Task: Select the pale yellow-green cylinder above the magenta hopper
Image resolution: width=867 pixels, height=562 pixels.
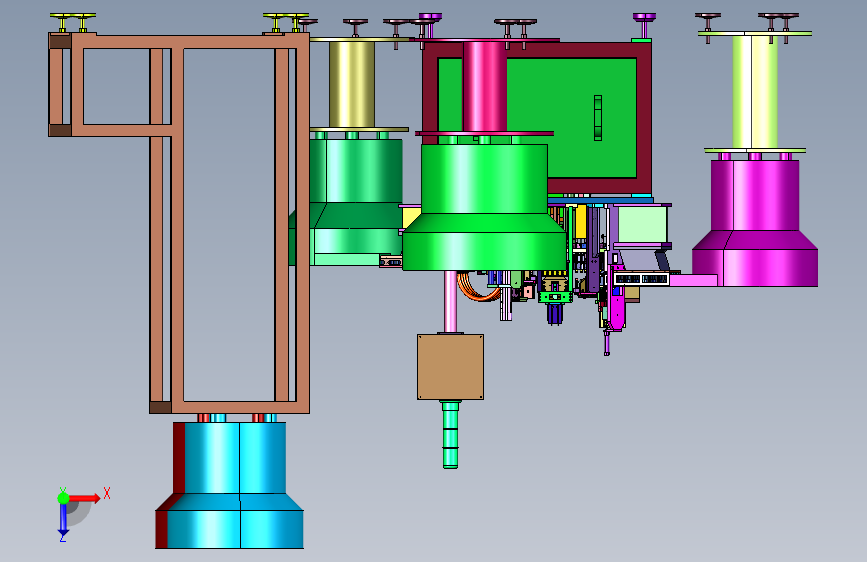Action: pos(755,92)
